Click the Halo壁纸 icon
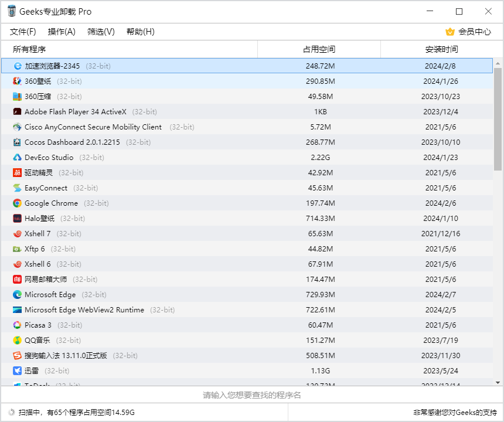Image resolution: width=504 pixels, height=422 pixels. point(17,219)
